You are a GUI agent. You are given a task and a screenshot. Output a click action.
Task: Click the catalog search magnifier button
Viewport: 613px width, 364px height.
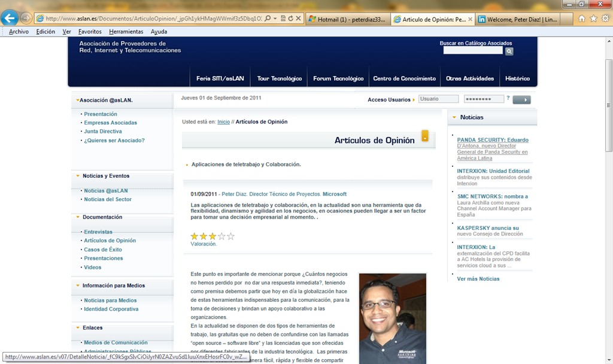[x=509, y=51]
